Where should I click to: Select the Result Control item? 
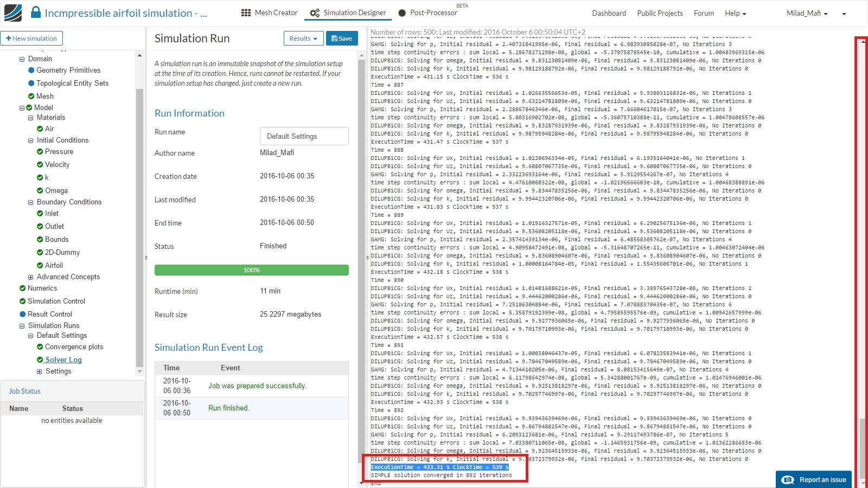[x=50, y=314]
